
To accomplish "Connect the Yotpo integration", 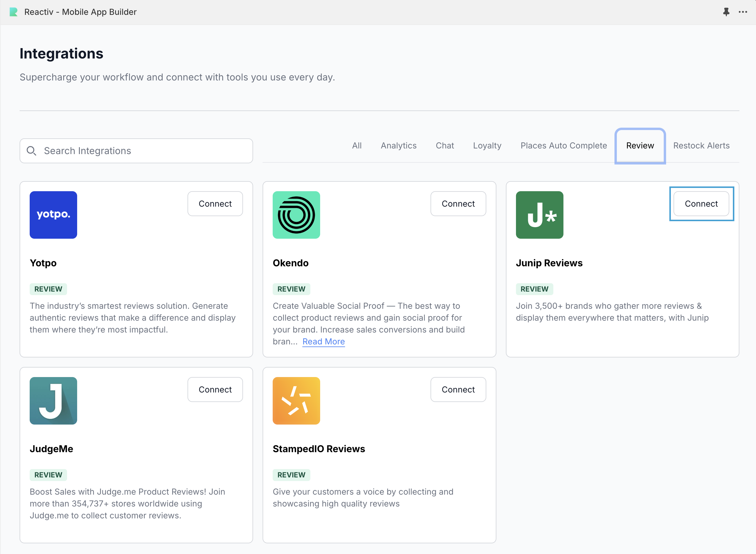I will [215, 204].
